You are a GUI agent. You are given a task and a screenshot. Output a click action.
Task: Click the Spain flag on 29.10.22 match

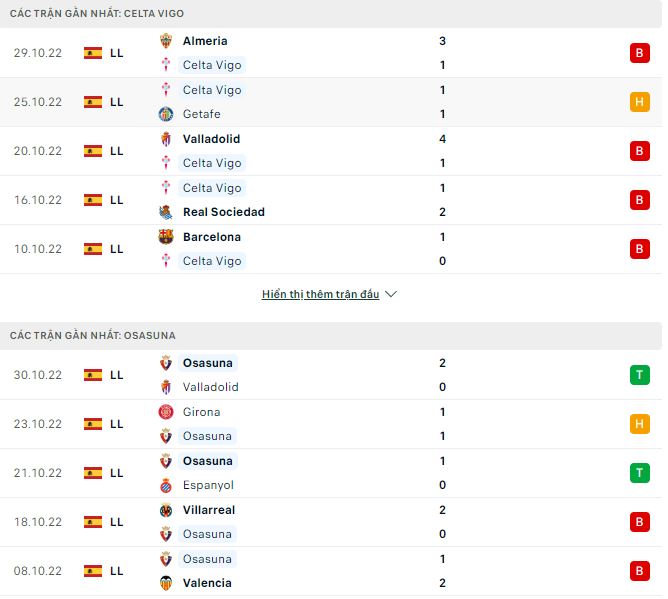point(93,53)
